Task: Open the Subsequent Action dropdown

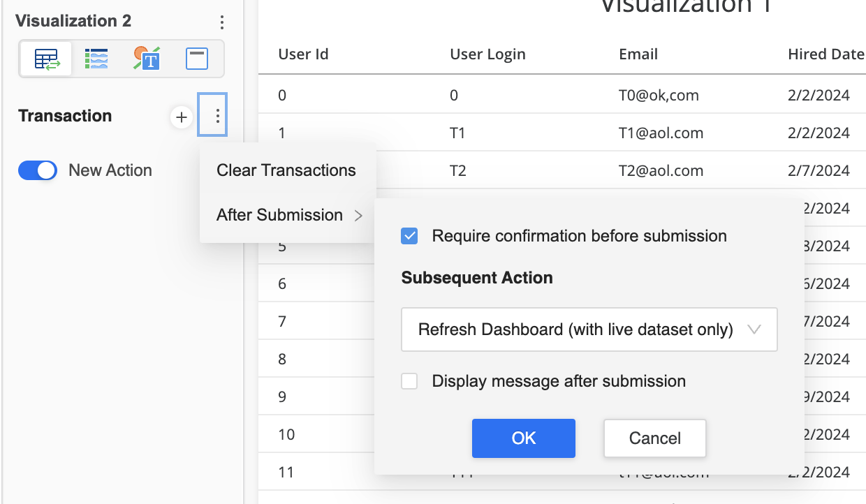Action: [x=589, y=329]
